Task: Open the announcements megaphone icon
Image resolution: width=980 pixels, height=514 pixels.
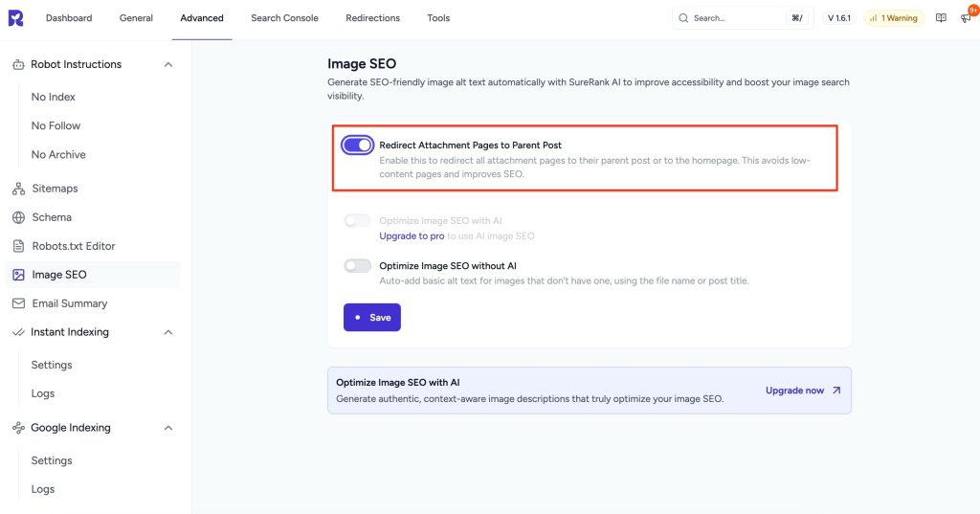Action: tap(966, 18)
